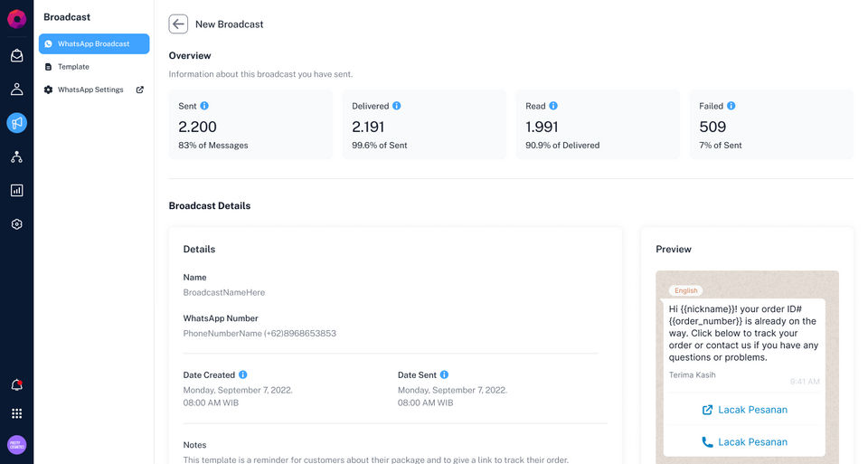Click the info icon beside Date Created
This screenshot has width=868, height=464.
(242, 374)
